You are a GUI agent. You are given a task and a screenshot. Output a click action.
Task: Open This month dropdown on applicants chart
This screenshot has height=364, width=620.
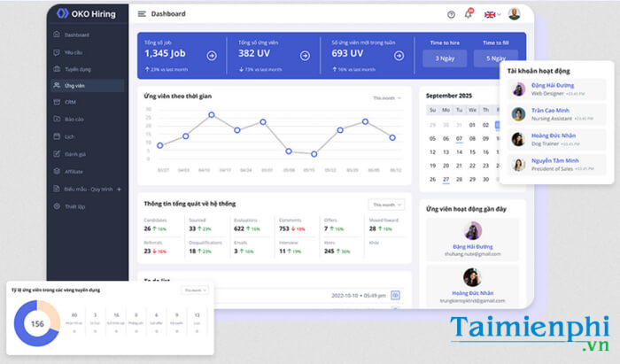pyautogui.click(x=386, y=97)
